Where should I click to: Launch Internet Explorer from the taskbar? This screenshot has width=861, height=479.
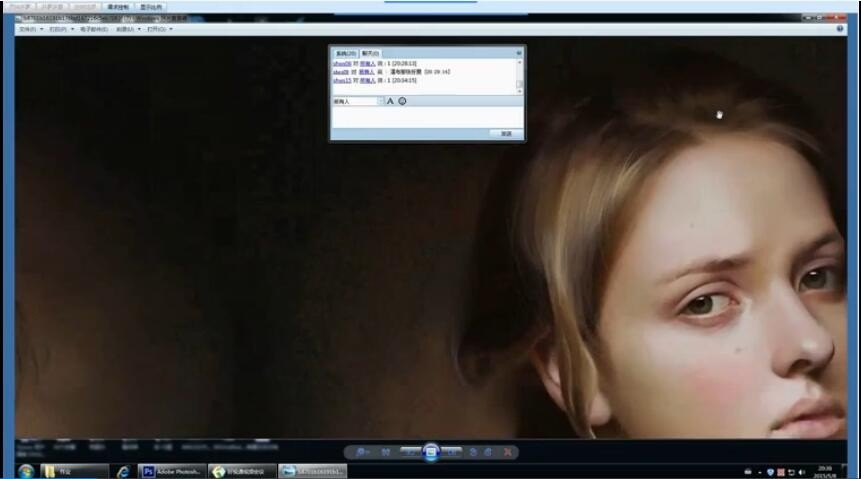tap(123, 471)
